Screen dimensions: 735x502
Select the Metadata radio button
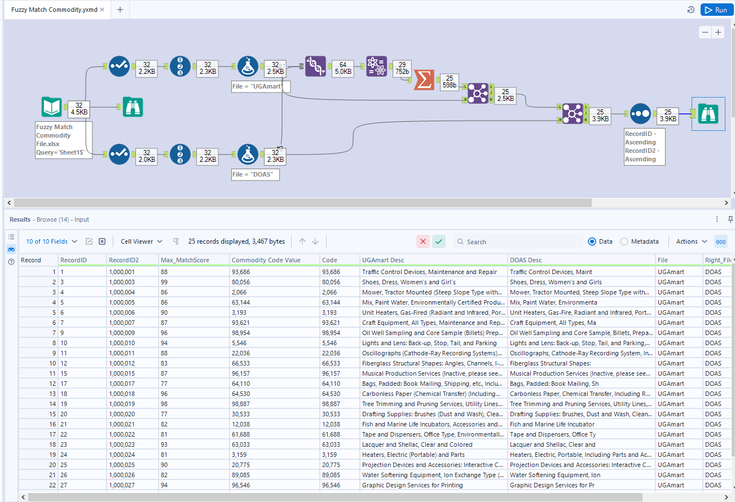pyautogui.click(x=626, y=241)
